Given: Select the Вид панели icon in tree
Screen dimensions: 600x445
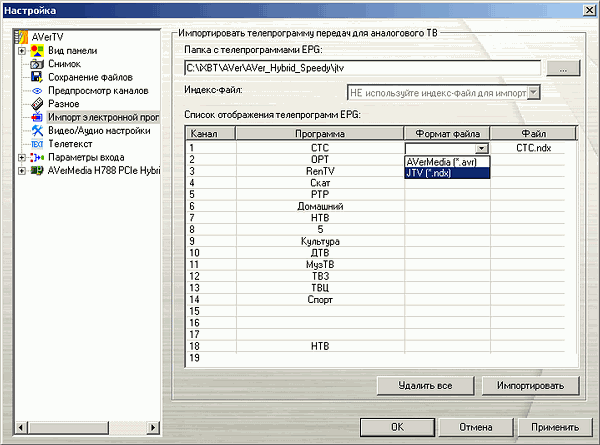Looking at the screenshot, I should [x=37, y=50].
